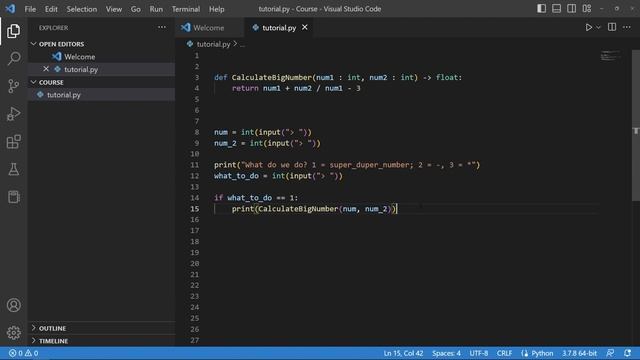Open Explorer Views and More Actions ellipsis
The width and height of the screenshot is (640, 360).
(x=162, y=27)
